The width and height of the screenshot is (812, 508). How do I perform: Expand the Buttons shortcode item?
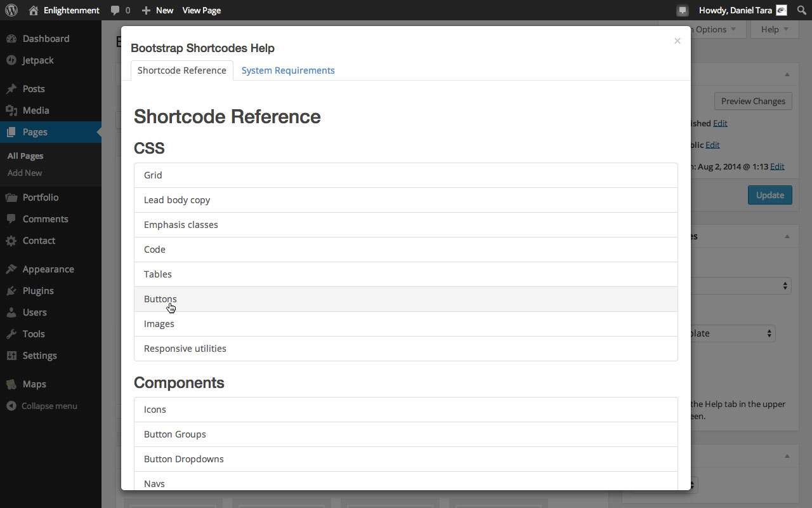coord(406,299)
